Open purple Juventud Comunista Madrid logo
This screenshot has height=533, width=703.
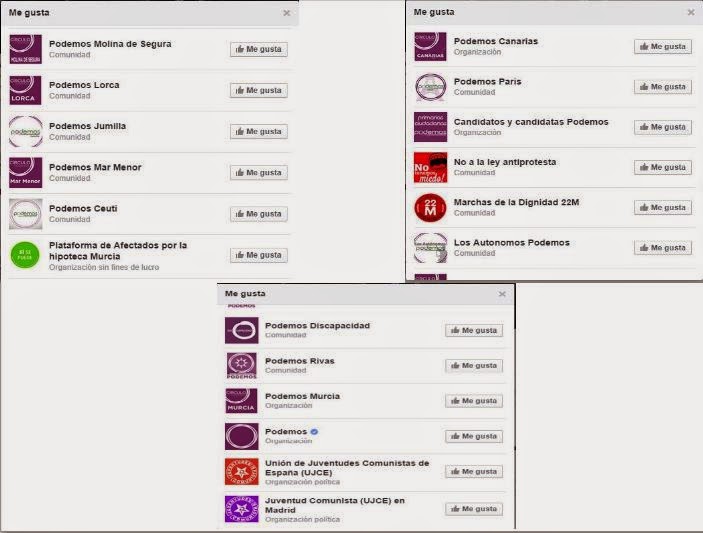point(242,509)
